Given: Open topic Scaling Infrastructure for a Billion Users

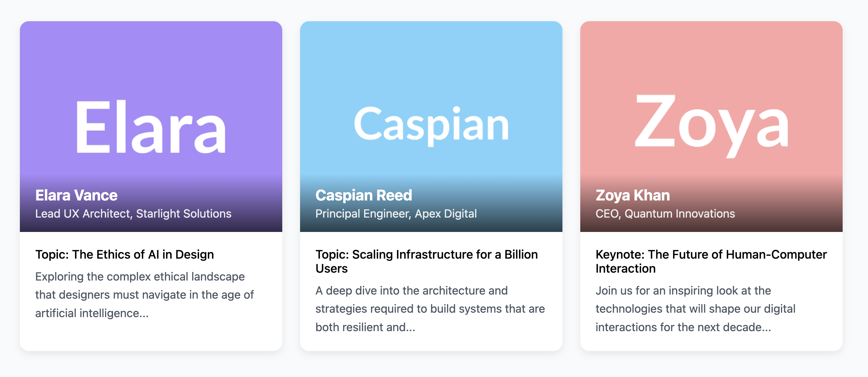Looking at the screenshot, I should pos(427,261).
